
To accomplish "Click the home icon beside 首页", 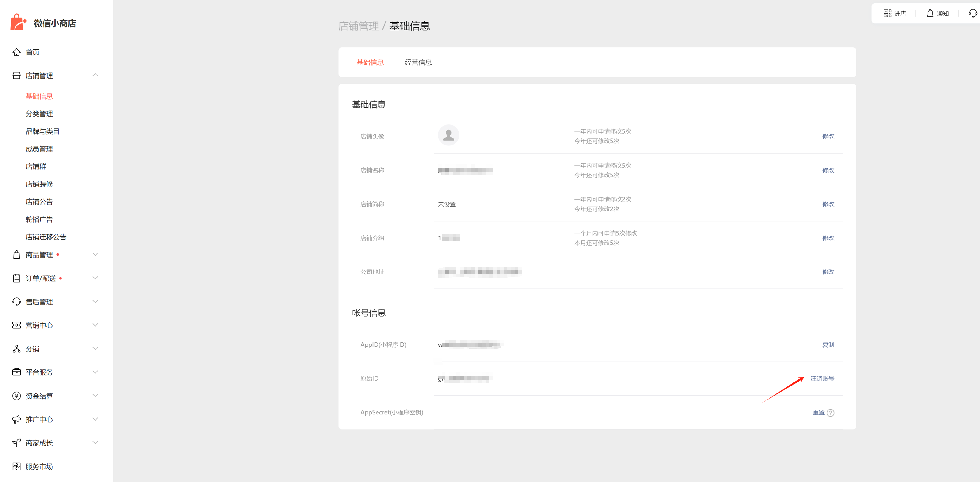I will coord(16,52).
